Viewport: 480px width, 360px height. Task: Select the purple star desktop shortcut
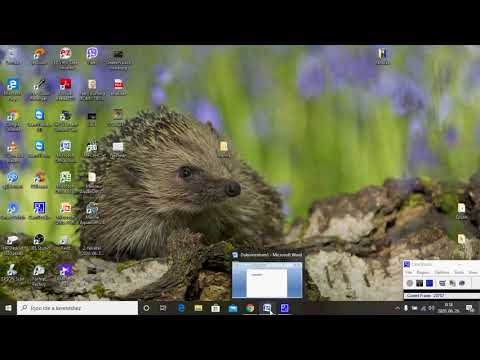tap(65, 272)
